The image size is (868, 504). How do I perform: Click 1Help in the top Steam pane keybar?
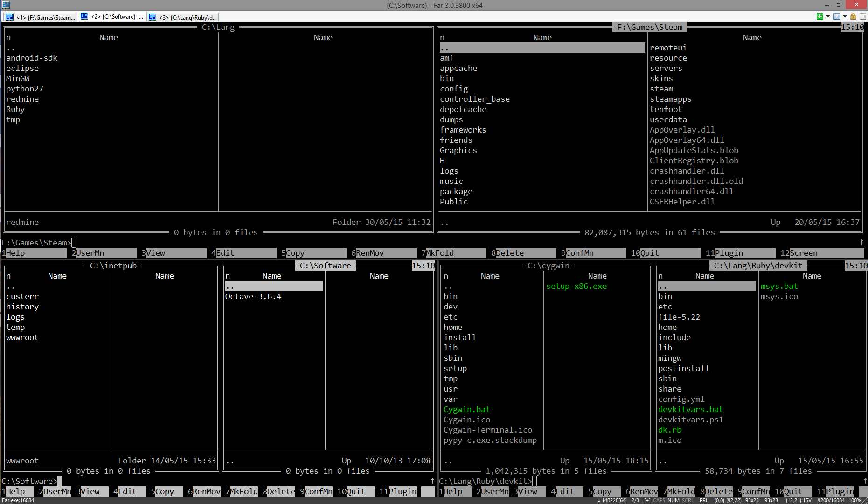34,253
